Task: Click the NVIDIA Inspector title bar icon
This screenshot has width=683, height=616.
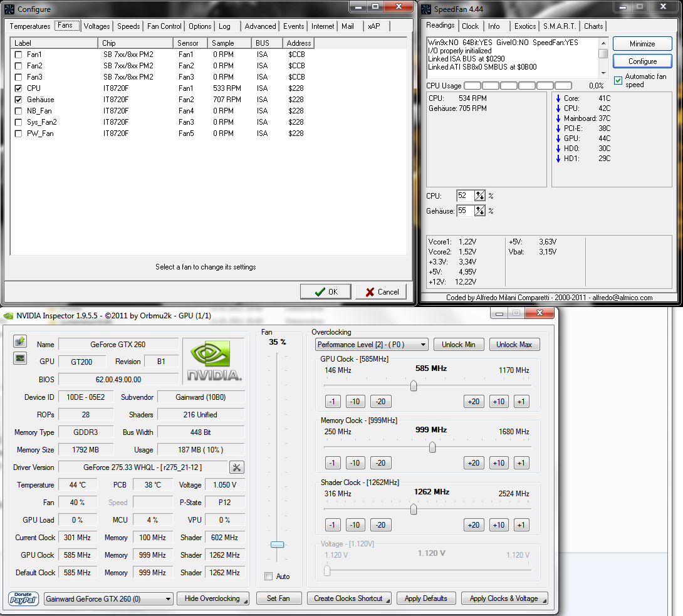Action: coord(8,316)
